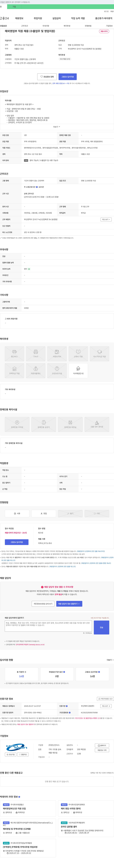Expand 채용 담당자 정보 열람하기

[x=69, y=604]
